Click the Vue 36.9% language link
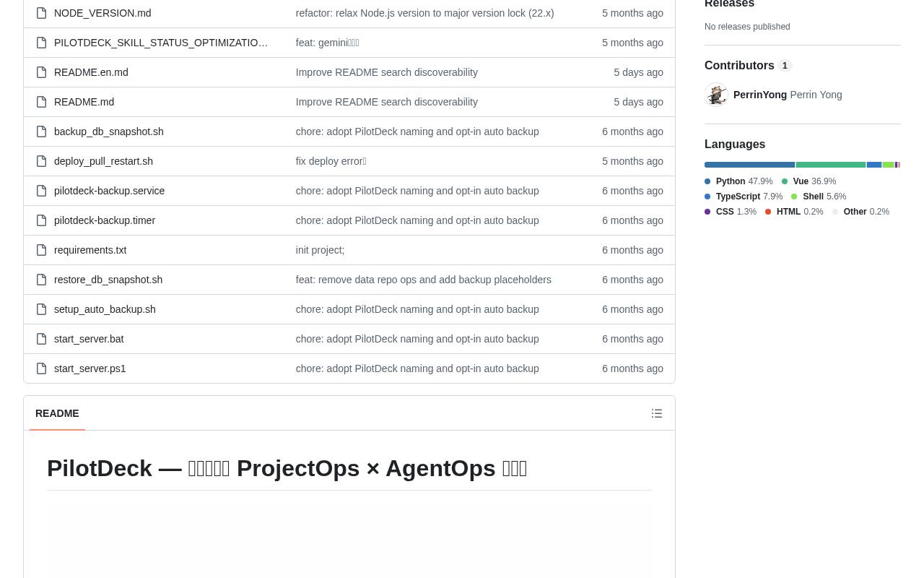924x578 pixels. [808, 181]
